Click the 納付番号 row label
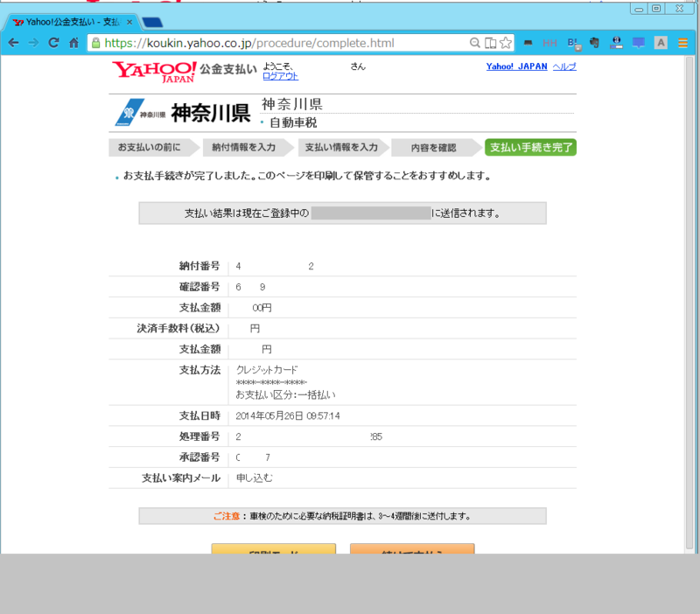The height and width of the screenshot is (614, 700). click(199, 266)
